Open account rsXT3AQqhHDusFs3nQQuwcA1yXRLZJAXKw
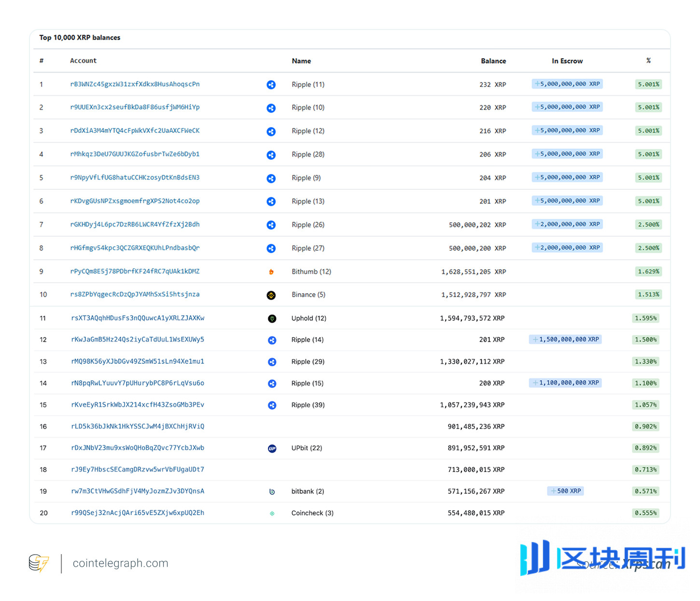 coord(138,318)
